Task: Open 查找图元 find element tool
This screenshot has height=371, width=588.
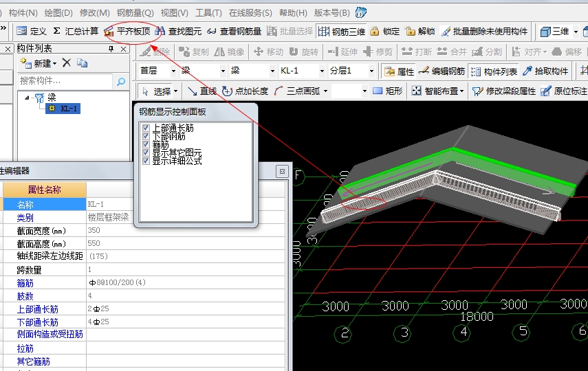Action: click(179, 32)
